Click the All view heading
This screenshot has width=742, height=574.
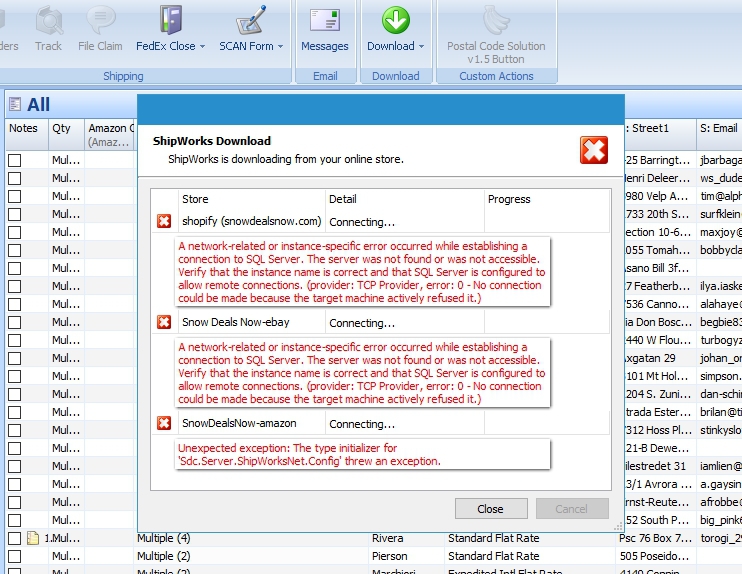click(38, 105)
